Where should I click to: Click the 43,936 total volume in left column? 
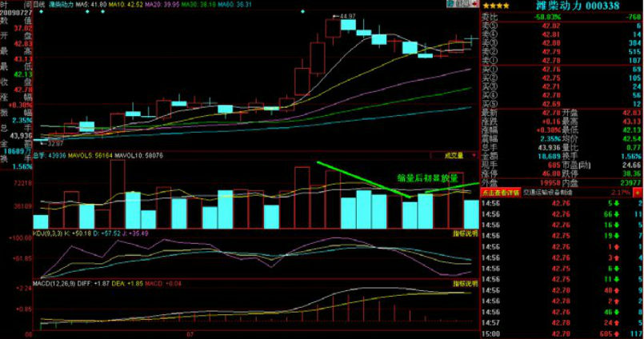(x=21, y=136)
